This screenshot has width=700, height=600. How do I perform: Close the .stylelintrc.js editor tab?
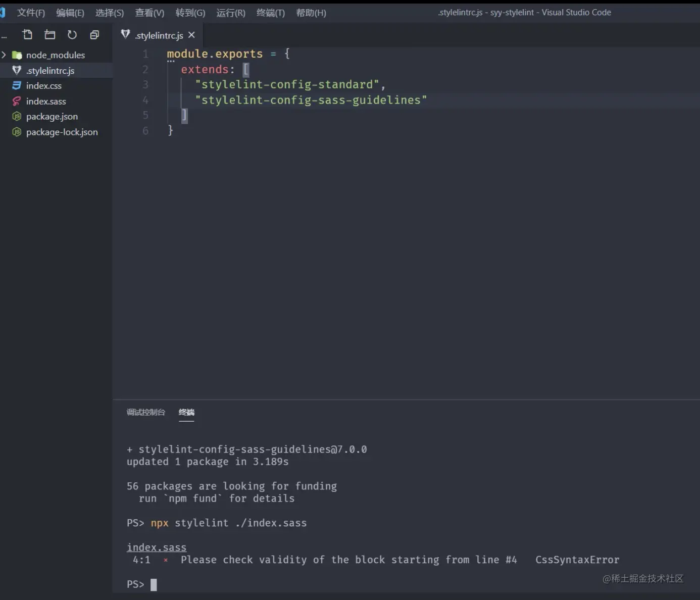pyautogui.click(x=191, y=35)
